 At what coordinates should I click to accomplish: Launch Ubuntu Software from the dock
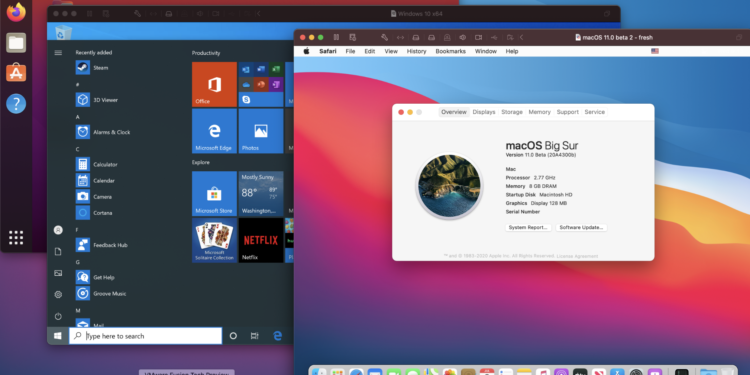pyautogui.click(x=16, y=73)
